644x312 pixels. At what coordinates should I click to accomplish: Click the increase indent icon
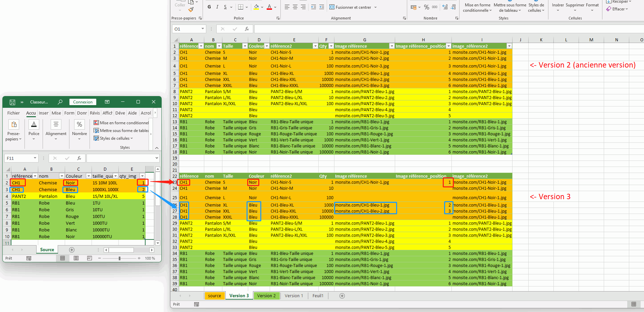tap(322, 7)
